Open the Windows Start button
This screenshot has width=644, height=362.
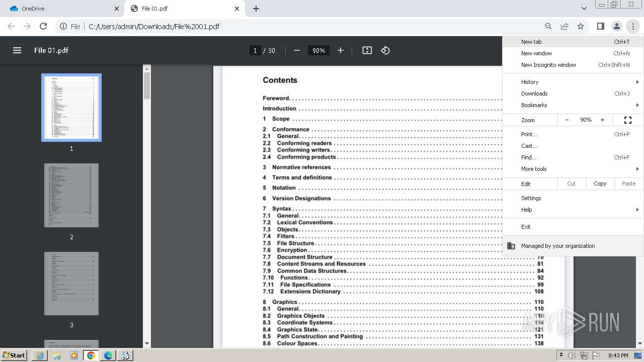click(x=14, y=355)
